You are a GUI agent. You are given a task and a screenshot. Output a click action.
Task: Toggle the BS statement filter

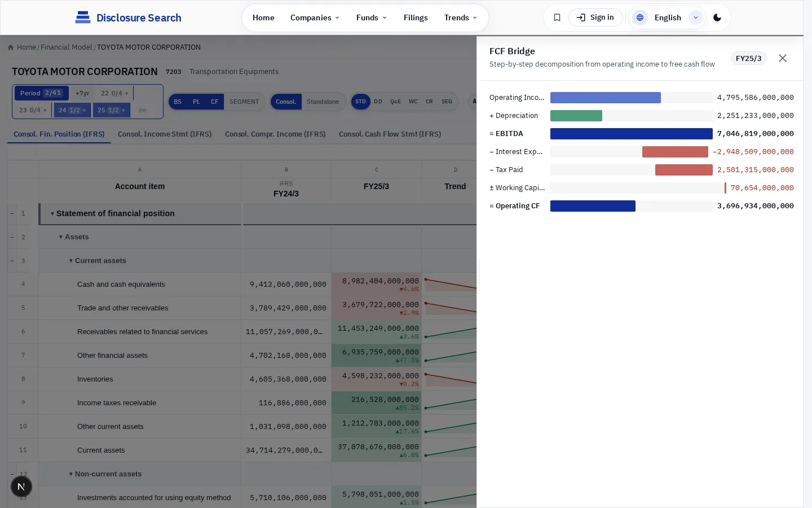pyautogui.click(x=178, y=102)
